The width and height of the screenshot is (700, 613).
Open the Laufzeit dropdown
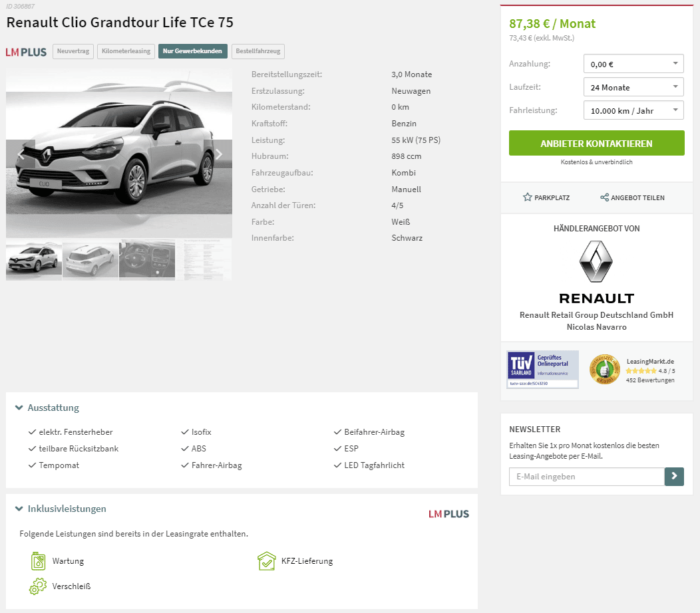click(x=633, y=87)
